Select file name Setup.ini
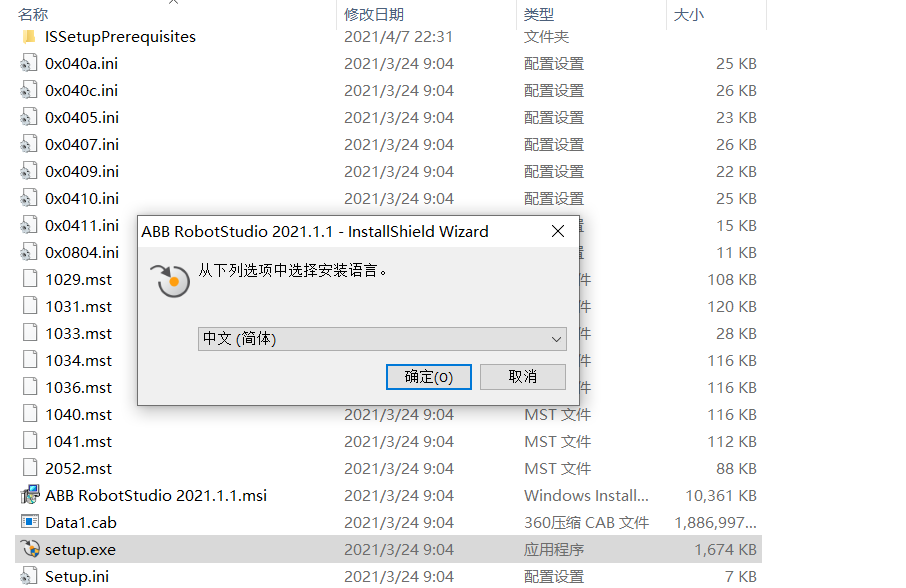906x588 pixels. point(77,576)
